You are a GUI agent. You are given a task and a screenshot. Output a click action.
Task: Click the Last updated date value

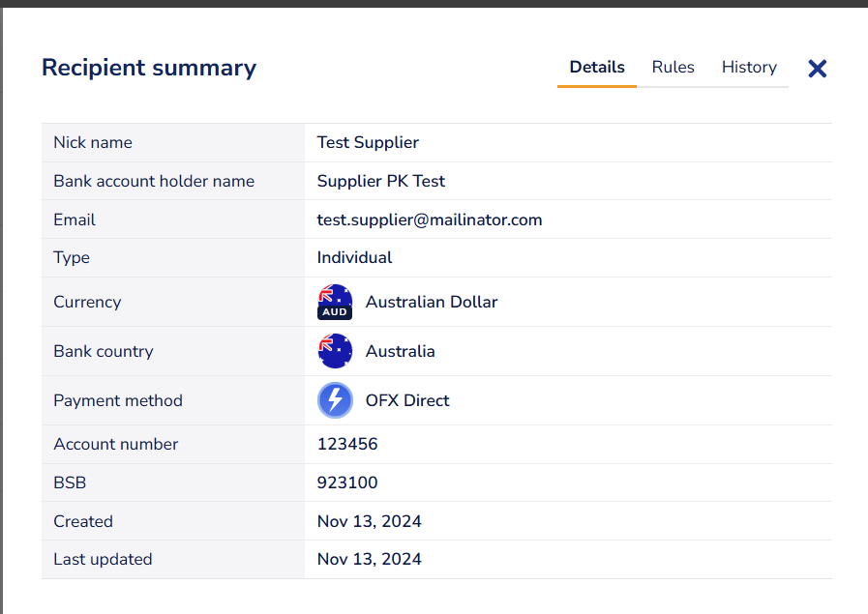click(369, 559)
